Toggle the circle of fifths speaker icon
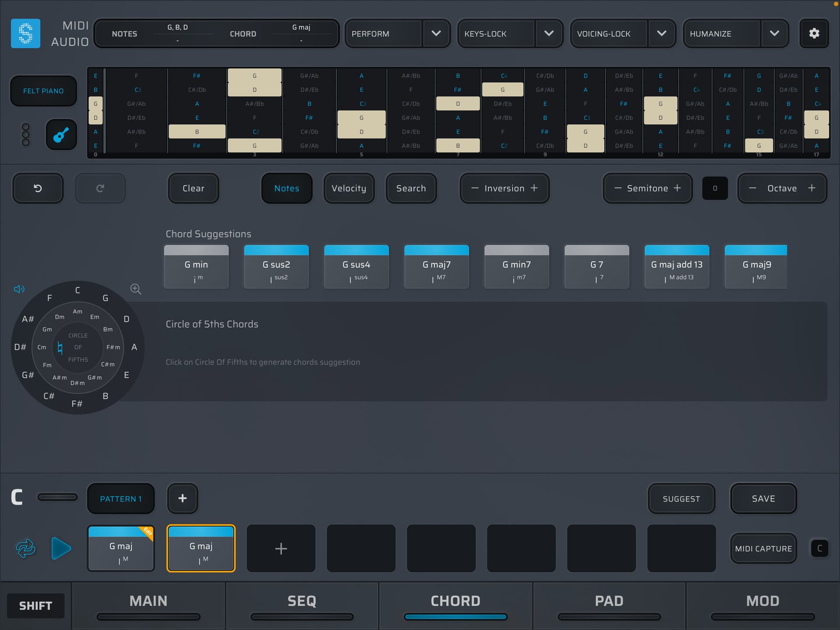Image resolution: width=840 pixels, height=630 pixels. pos(19,289)
